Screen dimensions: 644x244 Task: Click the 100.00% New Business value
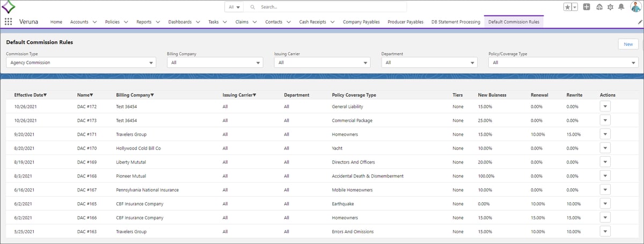[486, 176]
